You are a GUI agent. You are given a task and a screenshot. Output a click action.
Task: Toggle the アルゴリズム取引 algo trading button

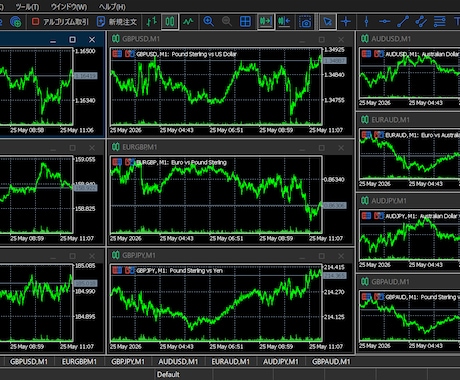tap(60, 22)
